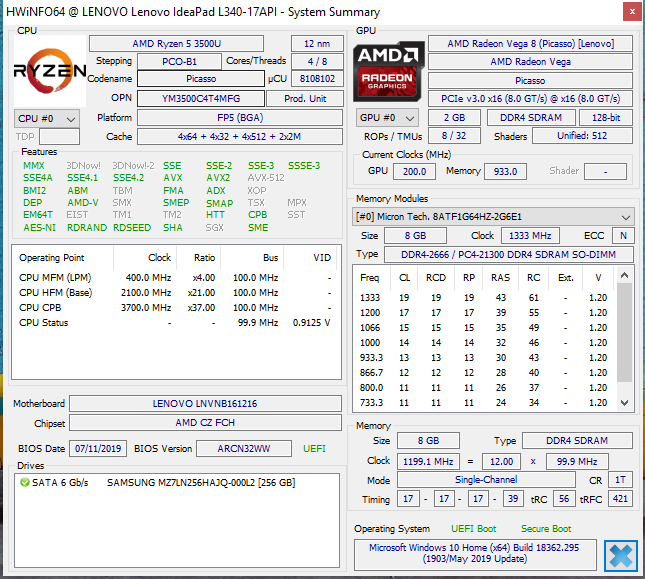Click the Microsoft Windows 10 Home field
This screenshot has height=579, width=645.
pyautogui.click(x=475, y=554)
